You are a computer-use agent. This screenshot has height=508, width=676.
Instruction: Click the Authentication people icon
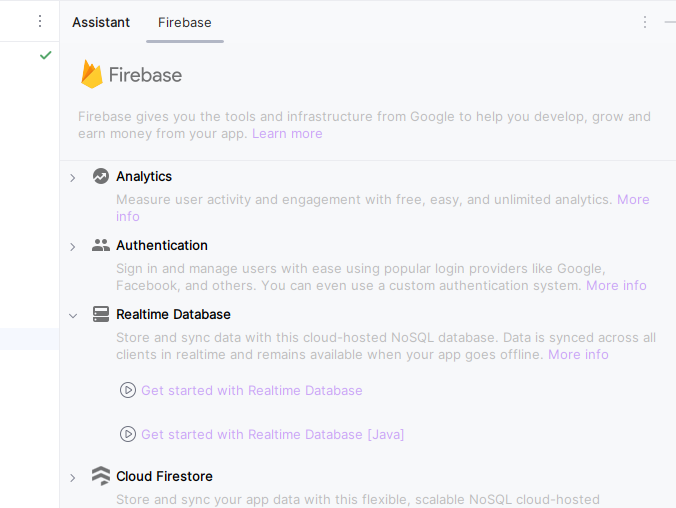[x=100, y=245]
